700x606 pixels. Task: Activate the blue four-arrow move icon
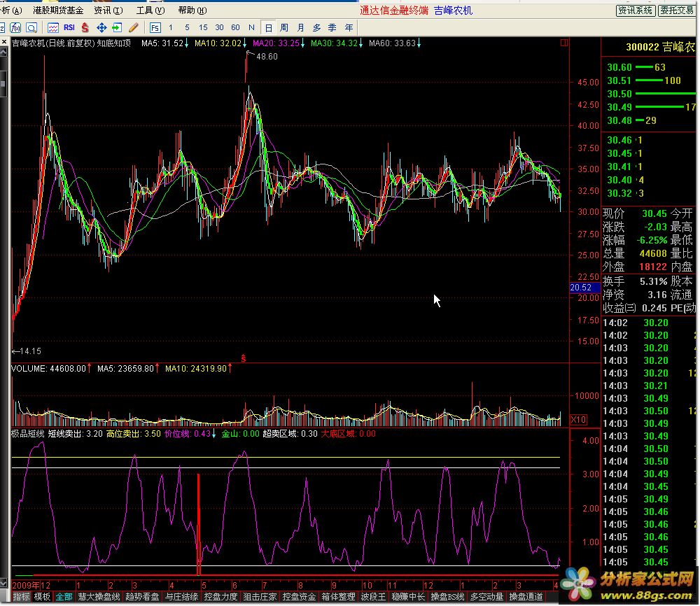tap(101, 28)
